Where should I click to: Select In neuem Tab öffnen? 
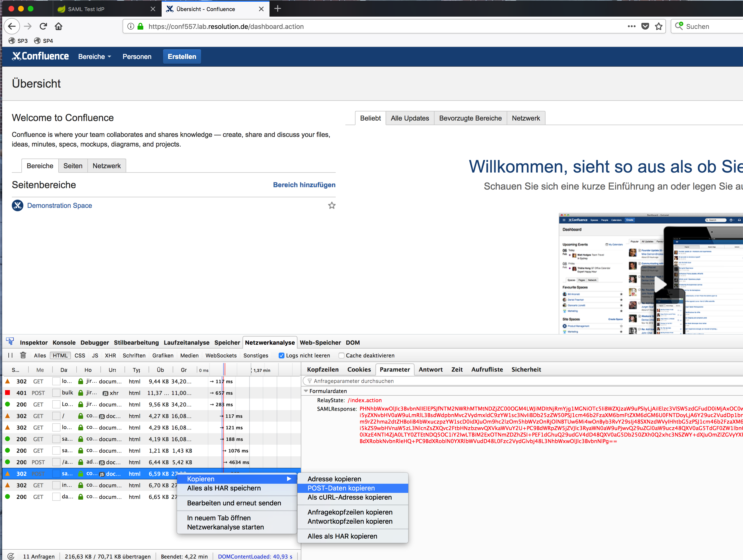237,518
